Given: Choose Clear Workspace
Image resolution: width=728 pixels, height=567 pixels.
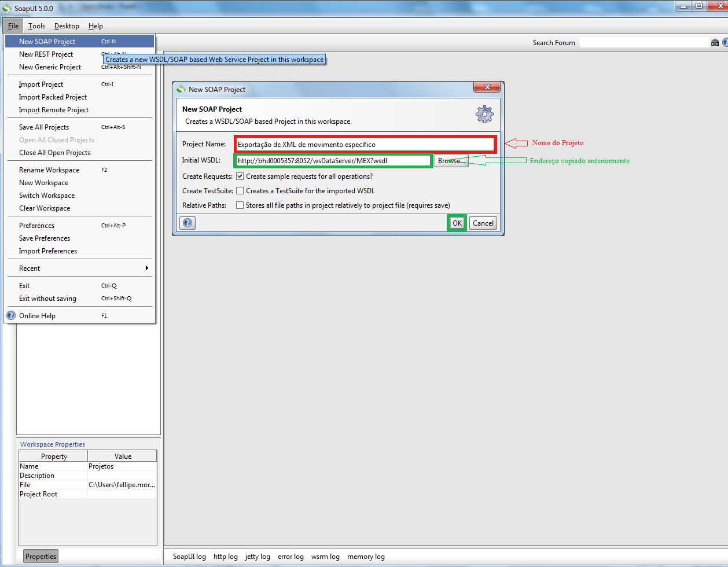Looking at the screenshot, I should point(79,208).
